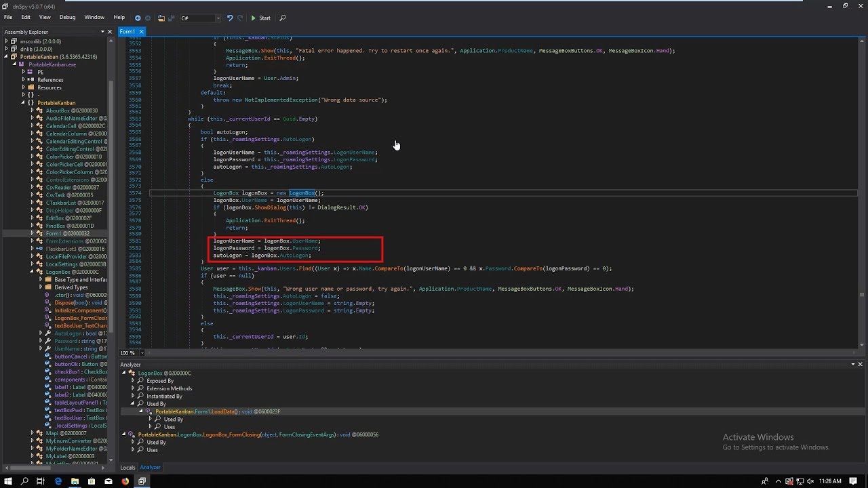Collapse the LogonBox class in Assembly Explorer
This screenshot has height=488, width=868.
[32, 272]
